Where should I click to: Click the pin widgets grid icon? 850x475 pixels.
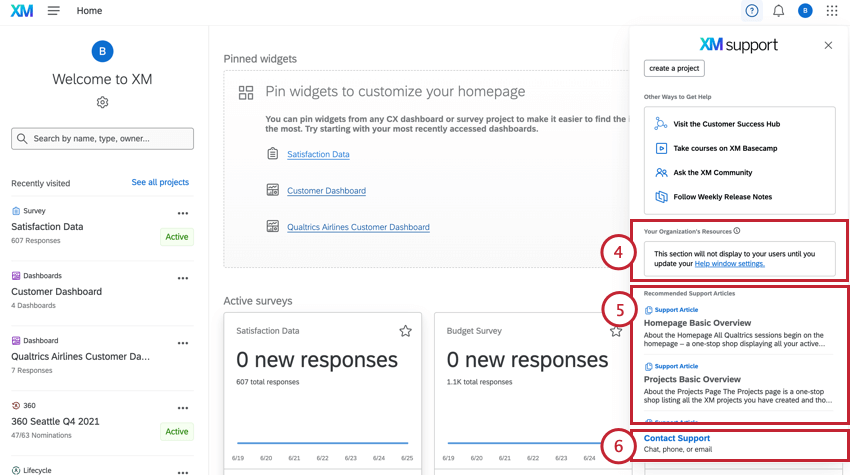click(246, 93)
